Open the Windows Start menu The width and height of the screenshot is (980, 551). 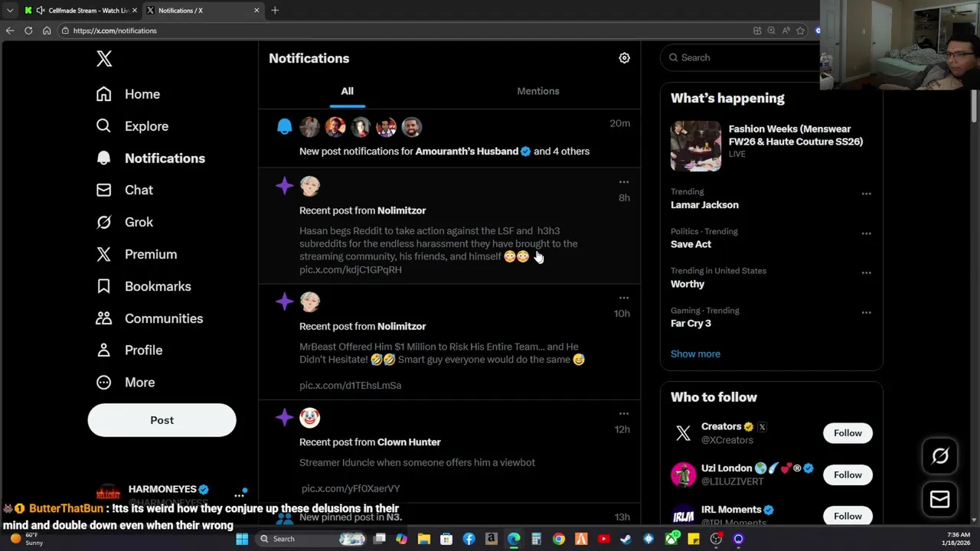pyautogui.click(x=242, y=539)
